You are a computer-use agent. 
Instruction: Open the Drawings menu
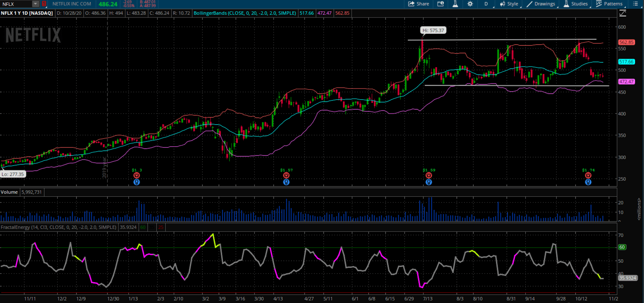541,4
